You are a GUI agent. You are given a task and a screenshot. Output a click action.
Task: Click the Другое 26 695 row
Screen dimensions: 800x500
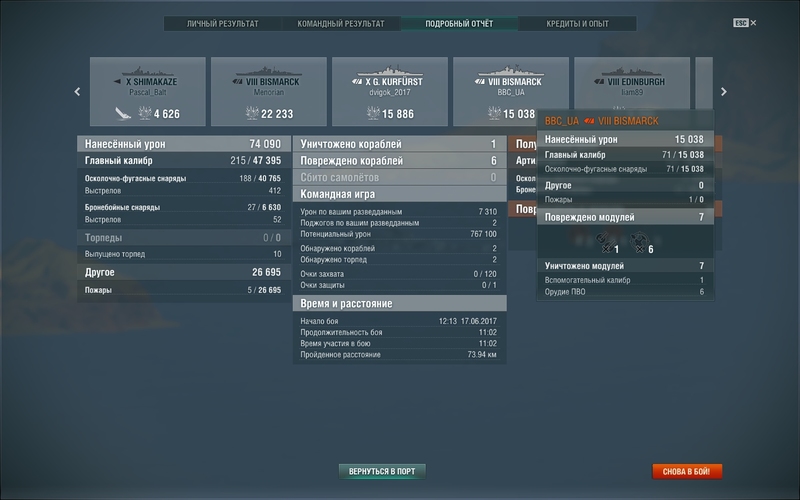[184, 272]
